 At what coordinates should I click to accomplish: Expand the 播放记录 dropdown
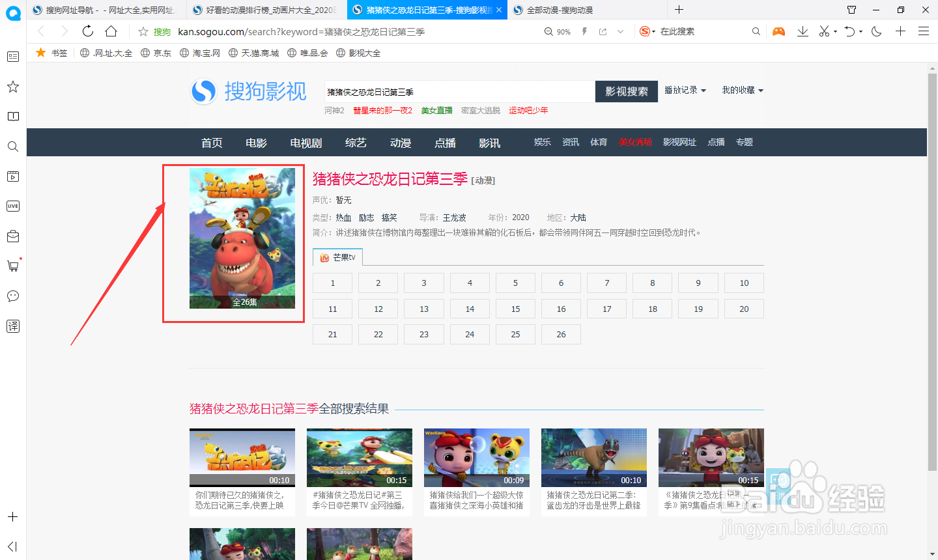pos(685,91)
